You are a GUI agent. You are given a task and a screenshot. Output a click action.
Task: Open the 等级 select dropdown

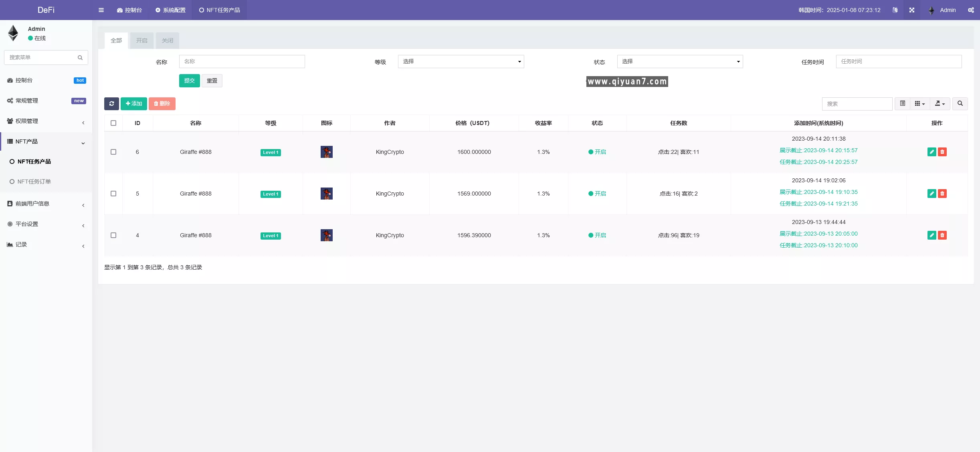[461, 62]
